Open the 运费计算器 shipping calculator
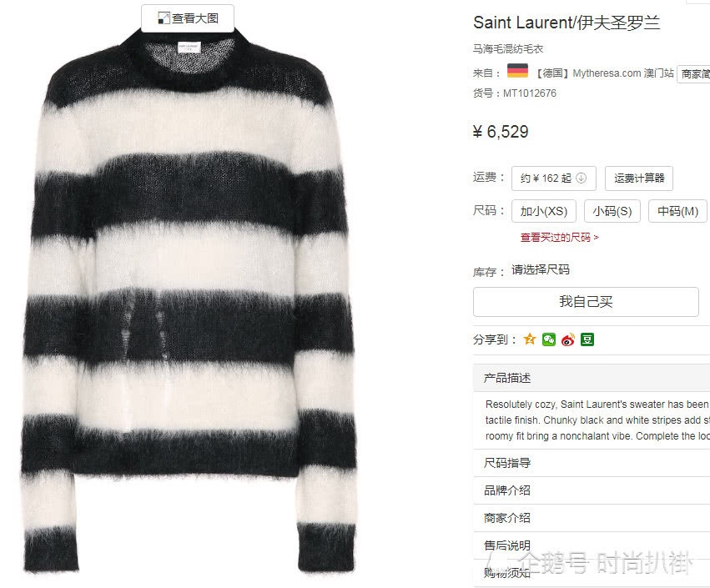 (x=639, y=178)
